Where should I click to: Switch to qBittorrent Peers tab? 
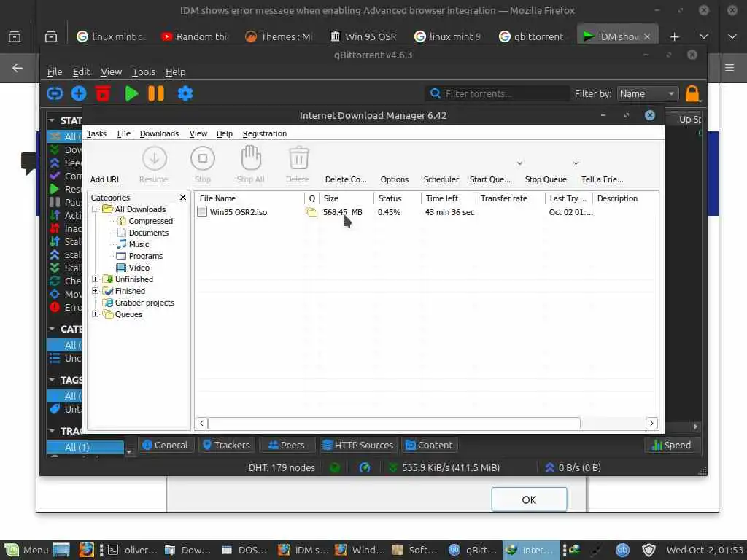pyautogui.click(x=287, y=445)
